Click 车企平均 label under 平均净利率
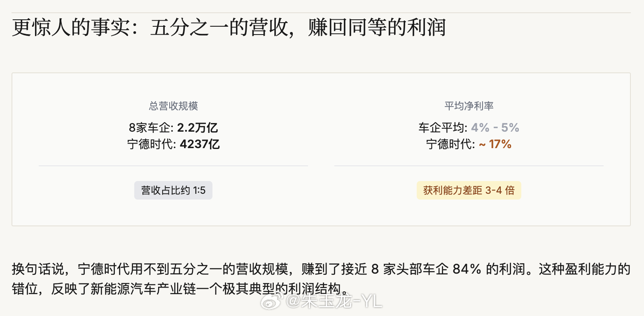Screen dimensions: 644x316 (442, 128)
